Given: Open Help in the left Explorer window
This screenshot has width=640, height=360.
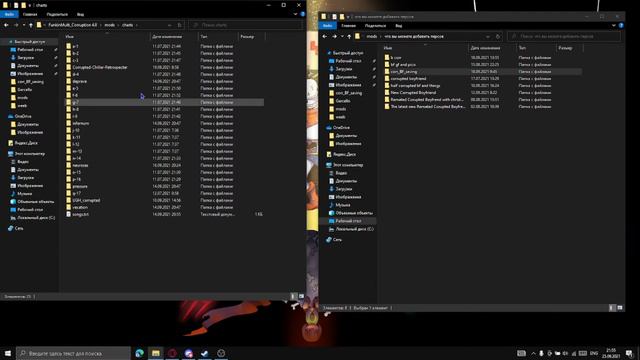Looking at the screenshot, I should click(x=302, y=14).
